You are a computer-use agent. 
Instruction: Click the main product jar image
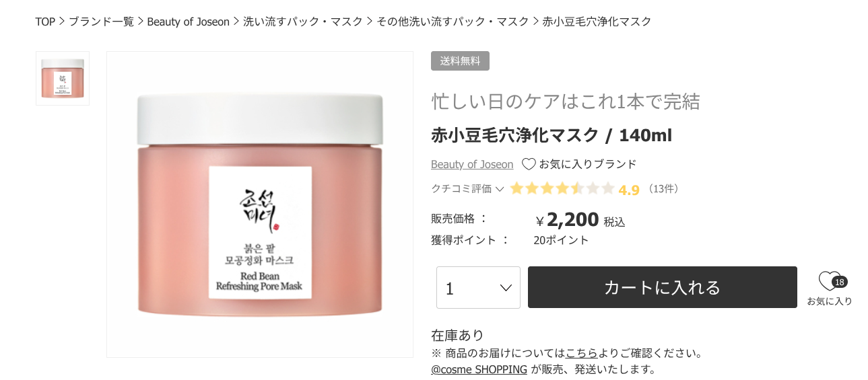point(260,204)
